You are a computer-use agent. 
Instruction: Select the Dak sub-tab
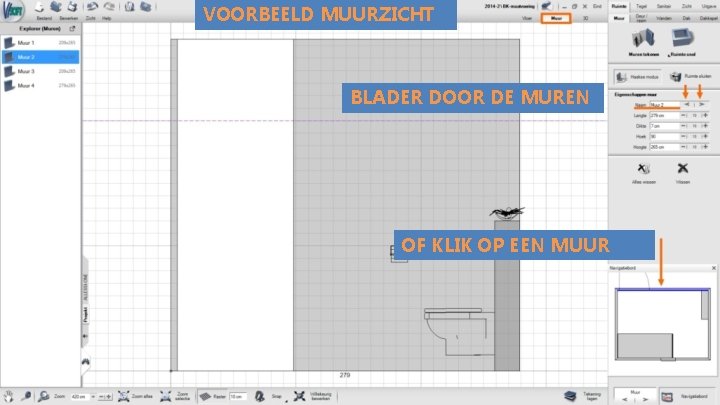click(686, 18)
